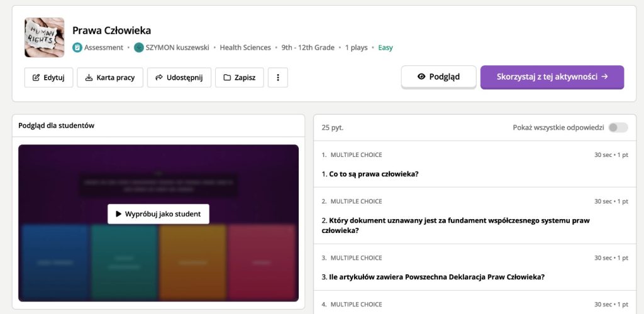
Task: Download worksheet via Karta pracy
Action: click(x=110, y=77)
